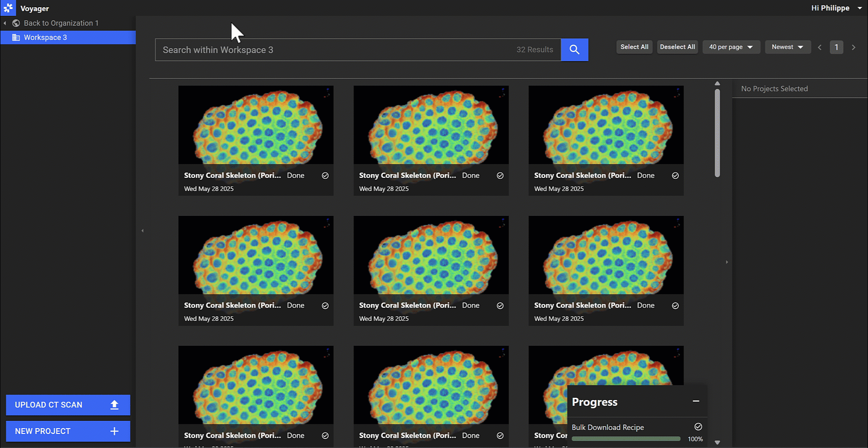Viewport: 868px width, 448px height.
Task: Click the scroll-down arrow of the project list
Action: coord(717,443)
